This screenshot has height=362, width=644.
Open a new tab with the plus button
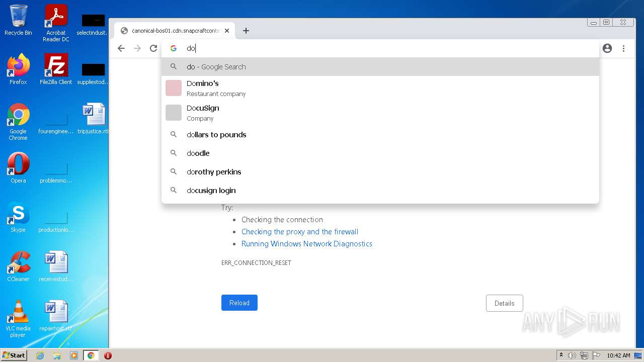point(246,31)
